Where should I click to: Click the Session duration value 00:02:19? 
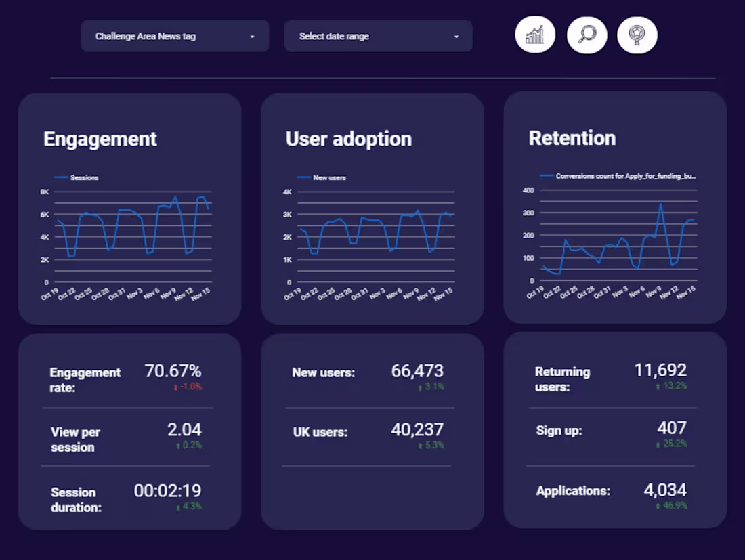pos(167,490)
